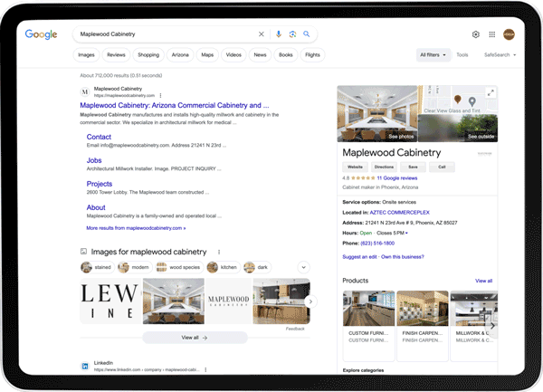
Task: Clear the search box with X icon
Action: coord(262,33)
